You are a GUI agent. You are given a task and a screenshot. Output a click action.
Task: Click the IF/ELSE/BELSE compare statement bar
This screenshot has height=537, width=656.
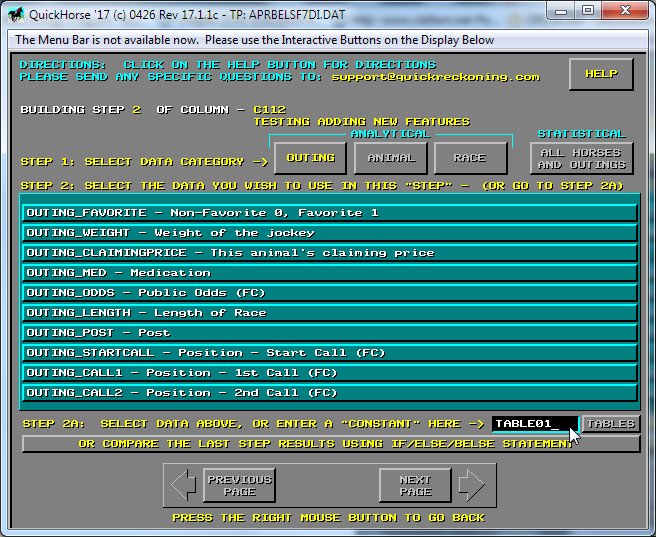(331, 444)
